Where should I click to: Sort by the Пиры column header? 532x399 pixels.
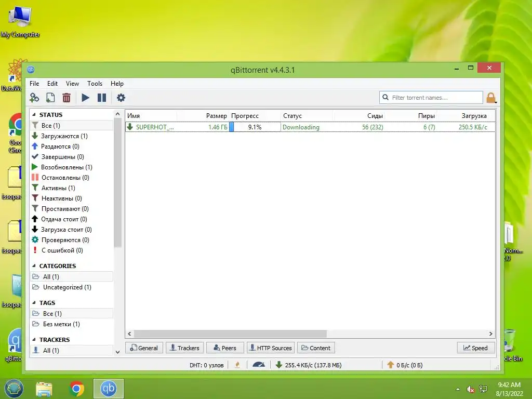coord(411,116)
